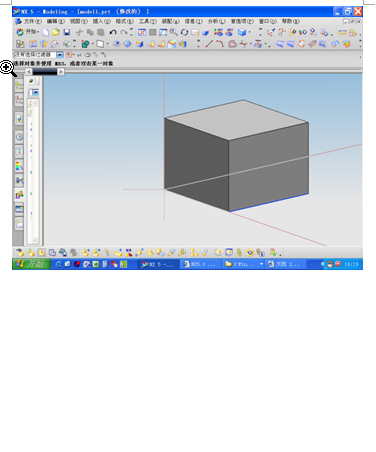Open the 插入 (Insert) menu
The width and height of the screenshot is (376, 452).
click(x=101, y=21)
